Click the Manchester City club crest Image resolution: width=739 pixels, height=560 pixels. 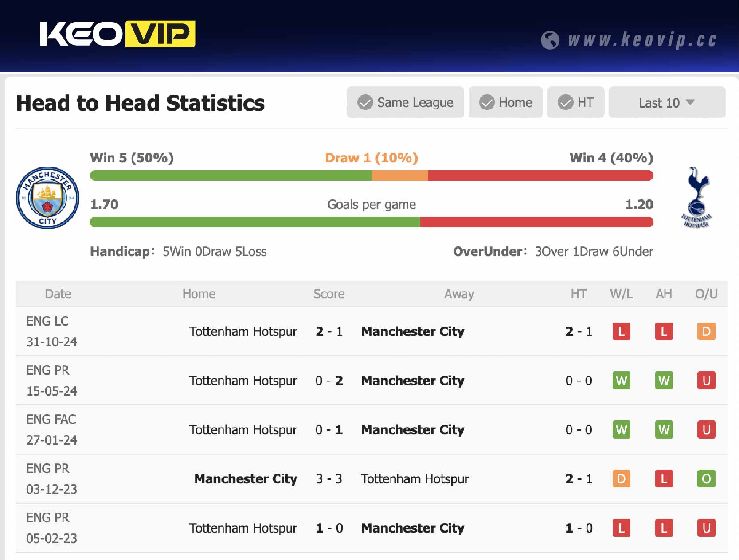pos(47,198)
